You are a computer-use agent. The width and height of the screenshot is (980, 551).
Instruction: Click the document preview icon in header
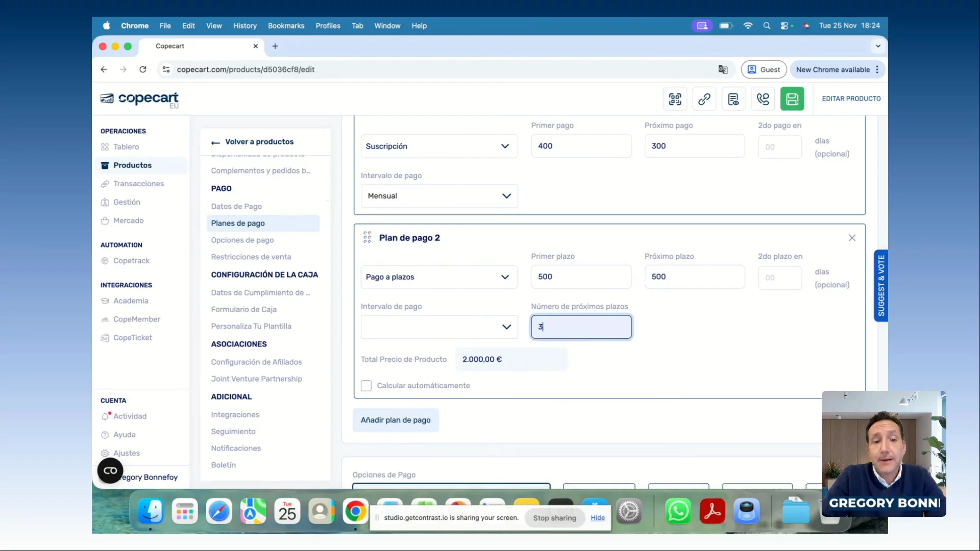click(733, 99)
